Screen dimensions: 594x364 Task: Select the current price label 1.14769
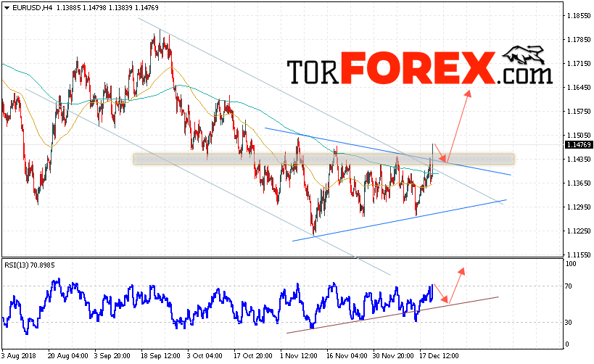click(x=579, y=145)
